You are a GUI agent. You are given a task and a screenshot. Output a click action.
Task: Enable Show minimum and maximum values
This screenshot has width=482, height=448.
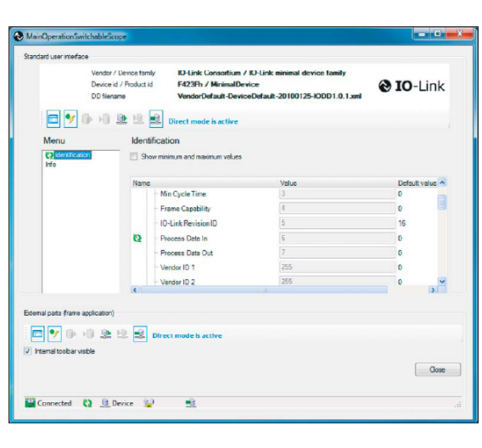point(134,157)
